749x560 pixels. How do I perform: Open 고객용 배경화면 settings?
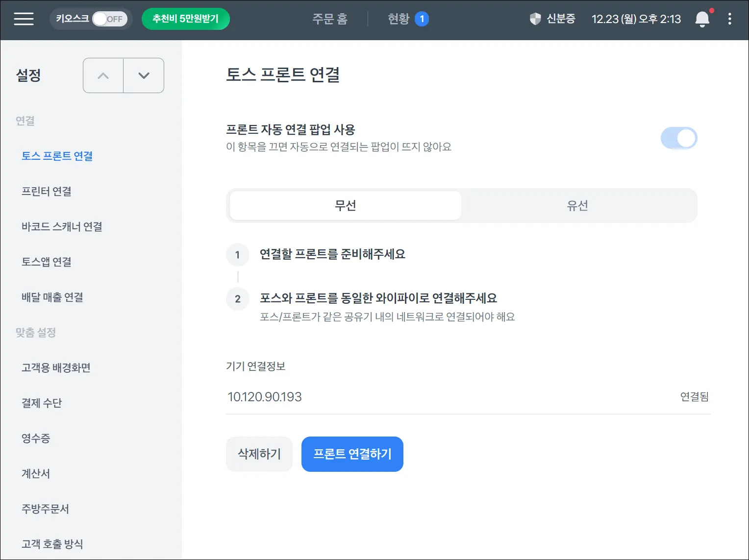56,367
